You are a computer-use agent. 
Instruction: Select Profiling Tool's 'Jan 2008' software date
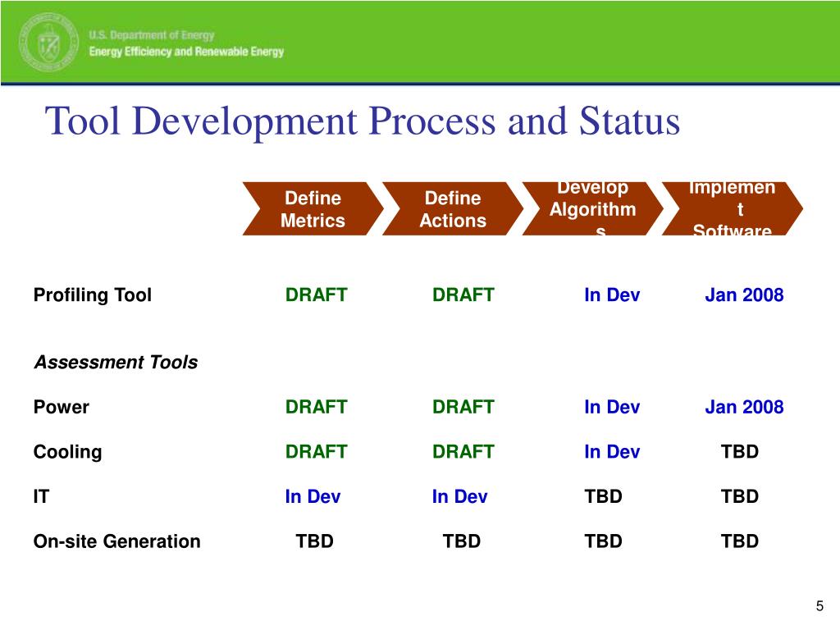pos(744,295)
